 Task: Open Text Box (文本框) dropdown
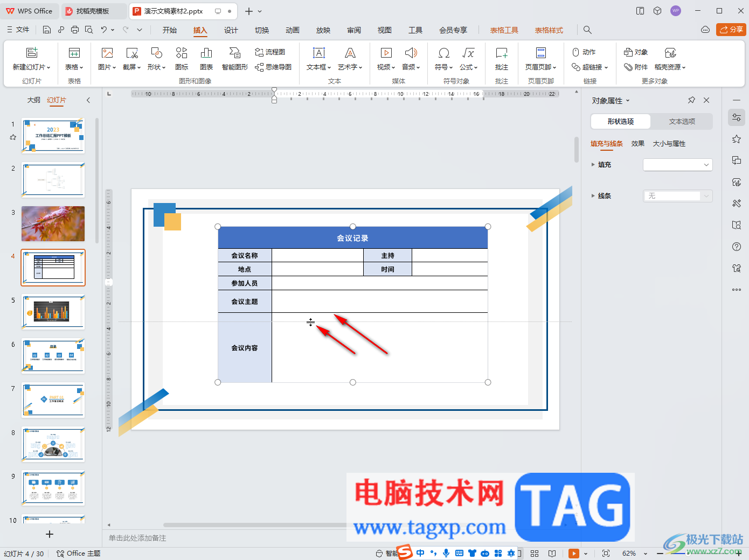pos(319,67)
